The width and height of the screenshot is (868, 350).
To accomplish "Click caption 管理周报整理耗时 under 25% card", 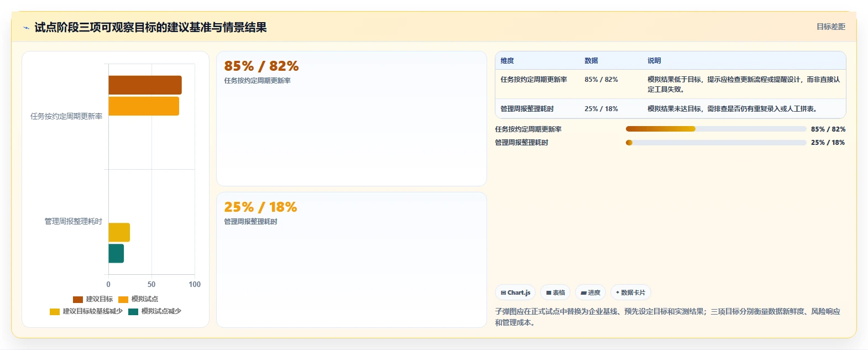I will [x=250, y=222].
